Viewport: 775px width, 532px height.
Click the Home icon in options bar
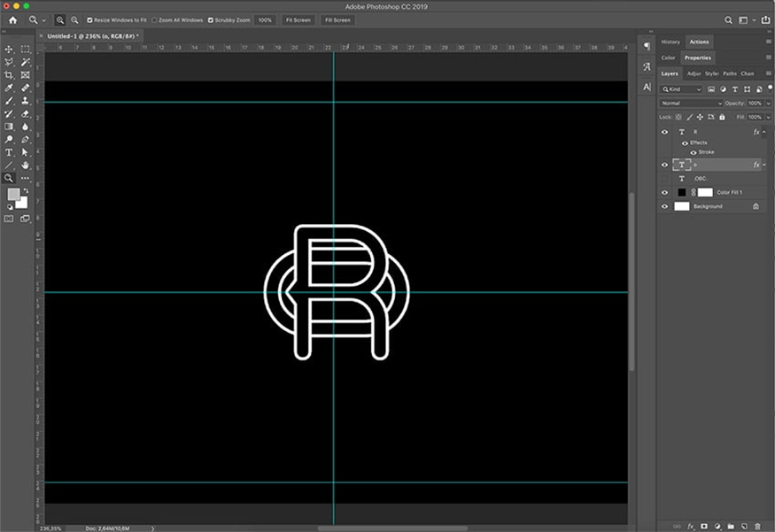12,19
